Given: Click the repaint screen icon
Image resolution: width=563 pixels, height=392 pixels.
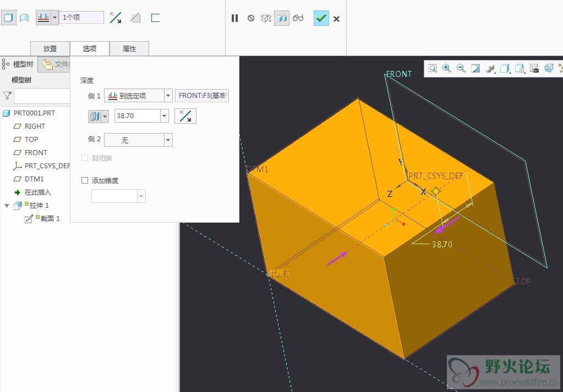Looking at the screenshot, I should (x=475, y=68).
